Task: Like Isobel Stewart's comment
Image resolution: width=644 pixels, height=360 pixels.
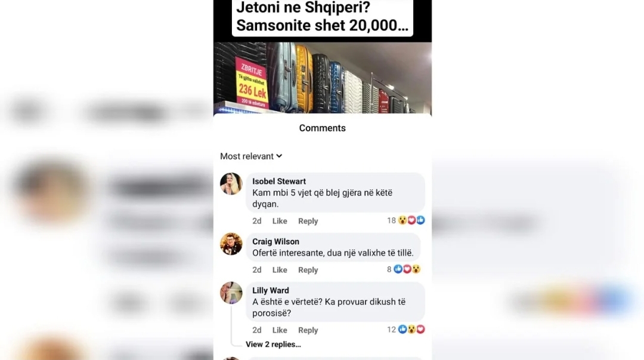Action: [280, 221]
